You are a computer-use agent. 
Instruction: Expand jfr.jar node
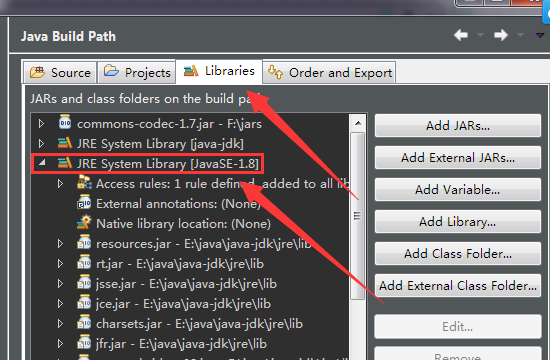pyautogui.click(x=60, y=344)
